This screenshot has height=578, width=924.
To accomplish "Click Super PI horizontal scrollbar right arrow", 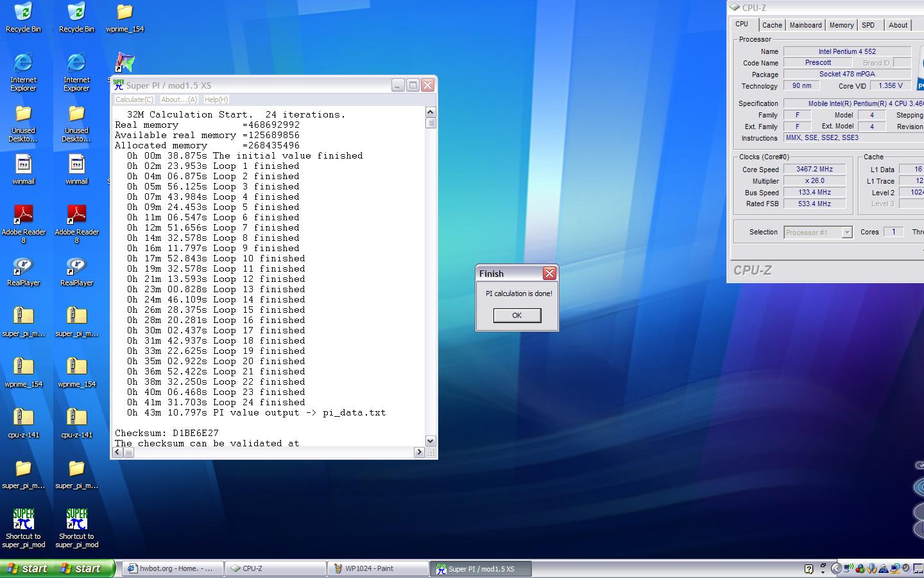I will (x=419, y=452).
